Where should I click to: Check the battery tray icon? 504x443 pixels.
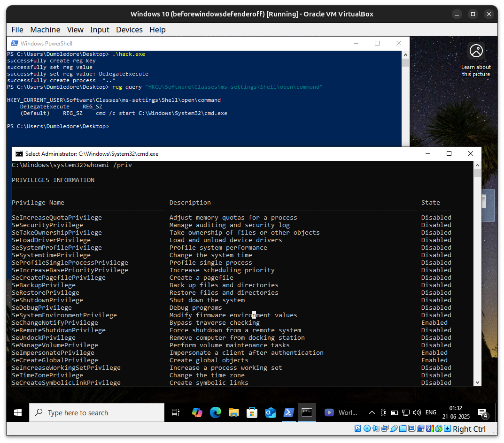click(x=395, y=412)
